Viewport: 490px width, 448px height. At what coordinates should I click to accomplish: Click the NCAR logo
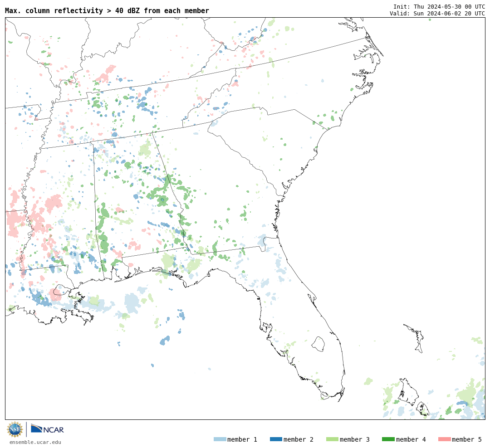pyautogui.click(x=47, y=429)
